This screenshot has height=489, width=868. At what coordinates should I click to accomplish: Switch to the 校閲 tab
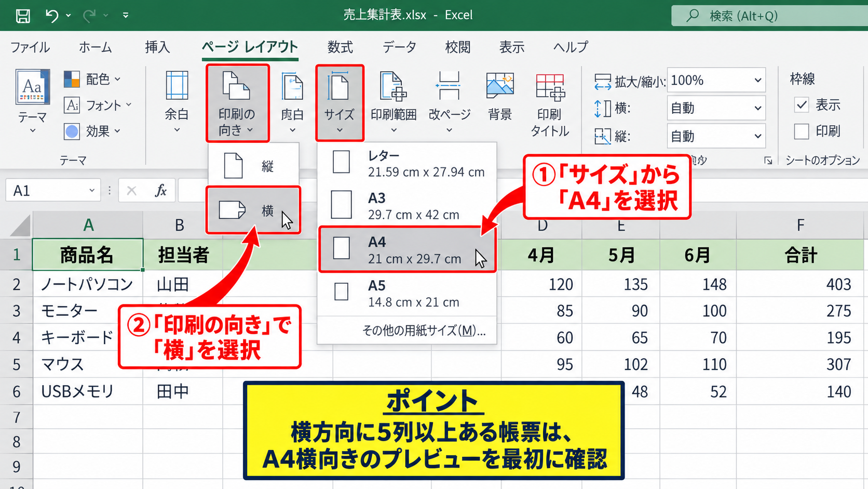tap(458, 47)
